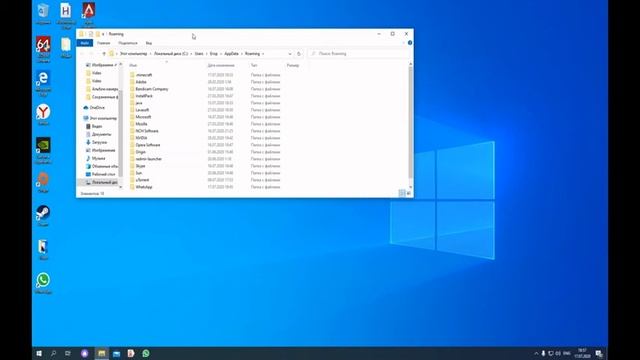Open the Yandex browser desktop shortcut

click(43, 114)
